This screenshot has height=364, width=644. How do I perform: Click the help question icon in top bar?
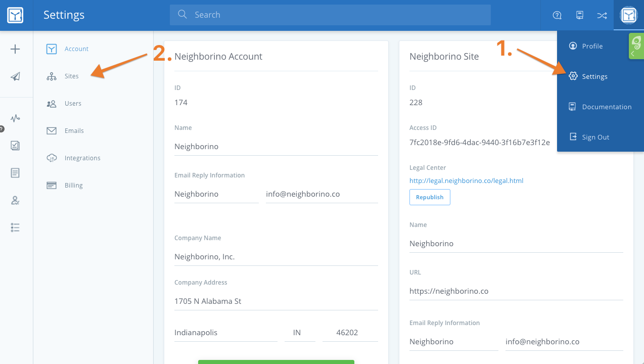[557, 15]
